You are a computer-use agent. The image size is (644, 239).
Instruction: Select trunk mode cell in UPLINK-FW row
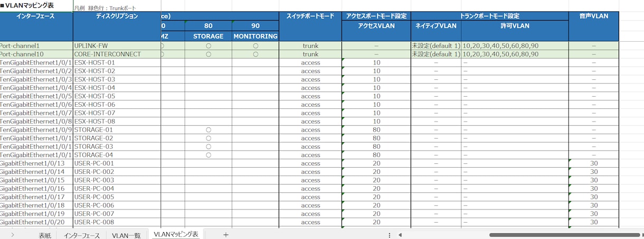[x=310, y=46]
